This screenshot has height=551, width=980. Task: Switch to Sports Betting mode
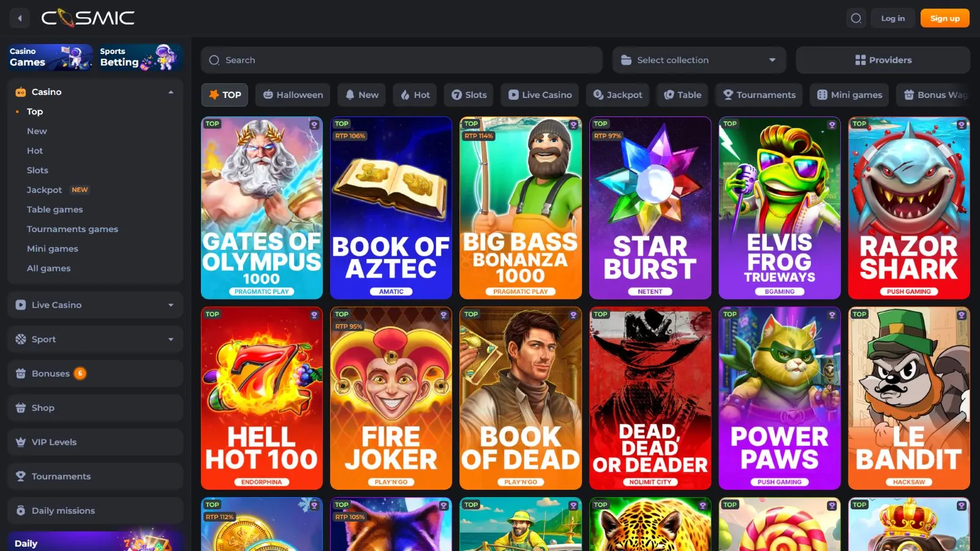tap(140, 58)
